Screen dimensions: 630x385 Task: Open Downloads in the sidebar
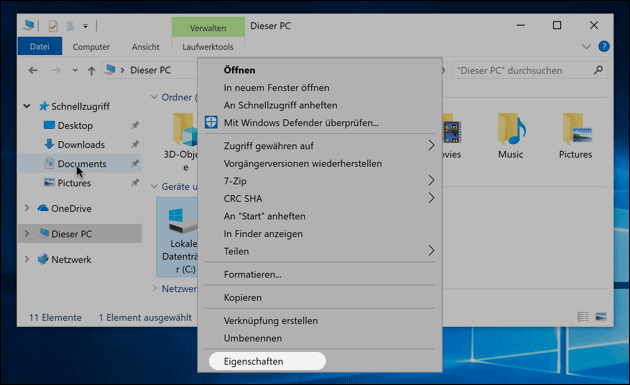81,145
